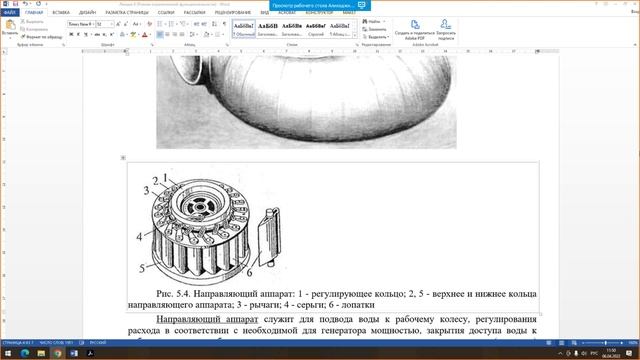The image size is (640, 360).
Task: Click Cut (Вырезать) in clipboard group
Action: [x=32, y=22]
